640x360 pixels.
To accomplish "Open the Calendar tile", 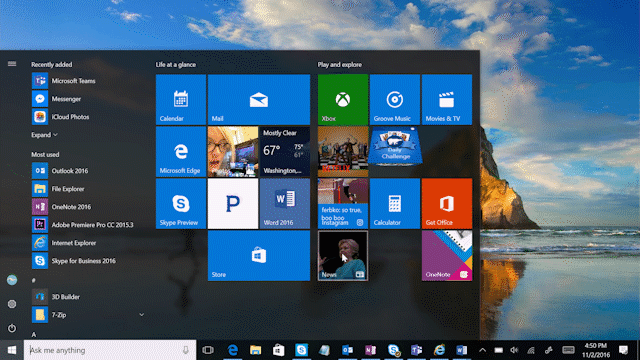I will point(181,100).
